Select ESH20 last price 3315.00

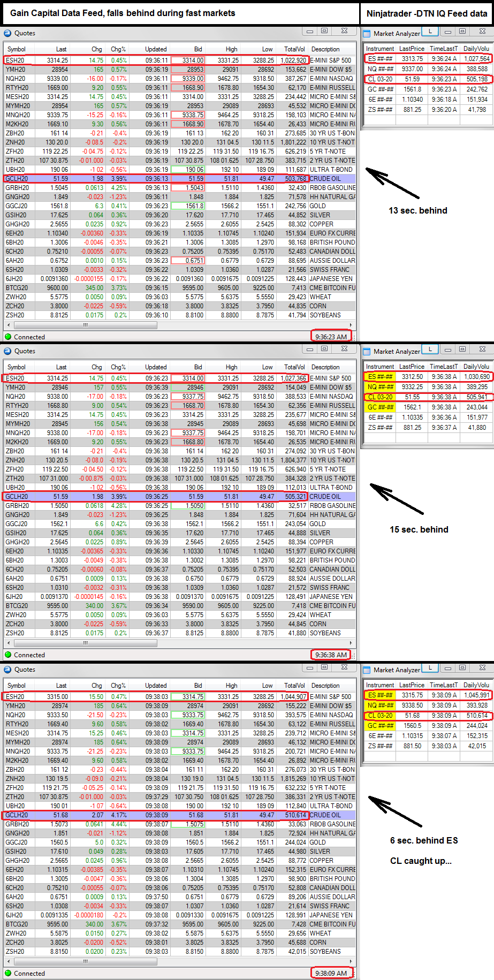pos(52,697)
